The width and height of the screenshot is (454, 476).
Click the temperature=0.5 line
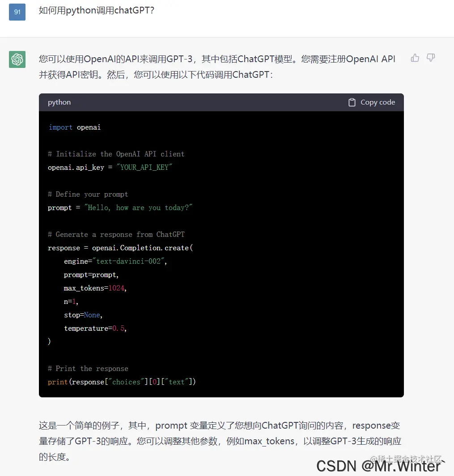95,328
